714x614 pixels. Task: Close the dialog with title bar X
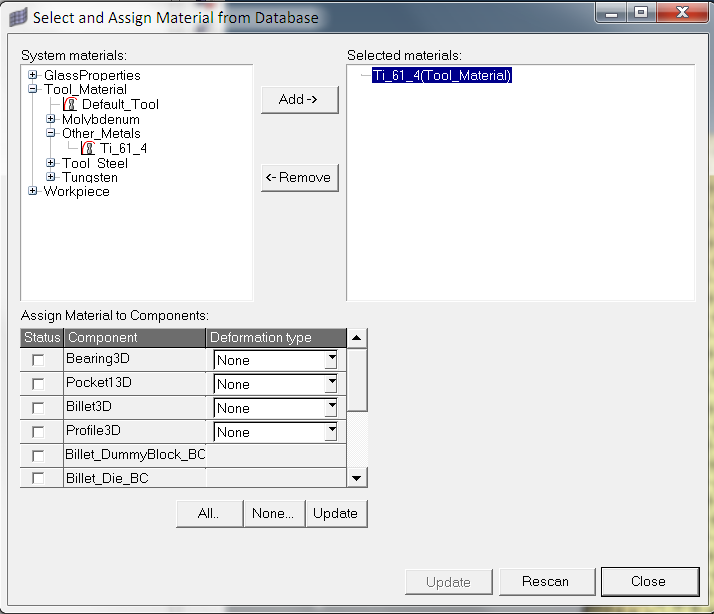[x=682, y=13]
